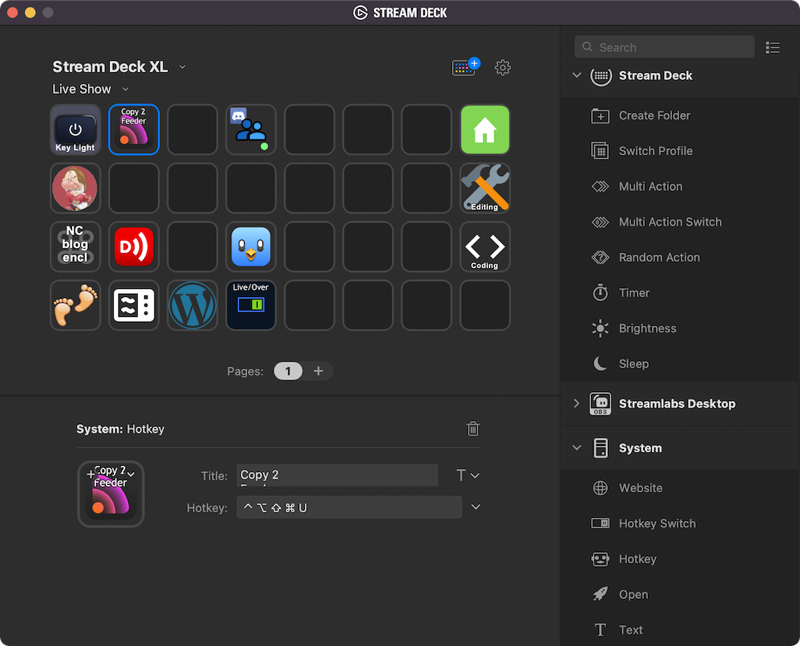Add a new page with plus button
This screenshot has width=800, height=646.
(318, 371)
